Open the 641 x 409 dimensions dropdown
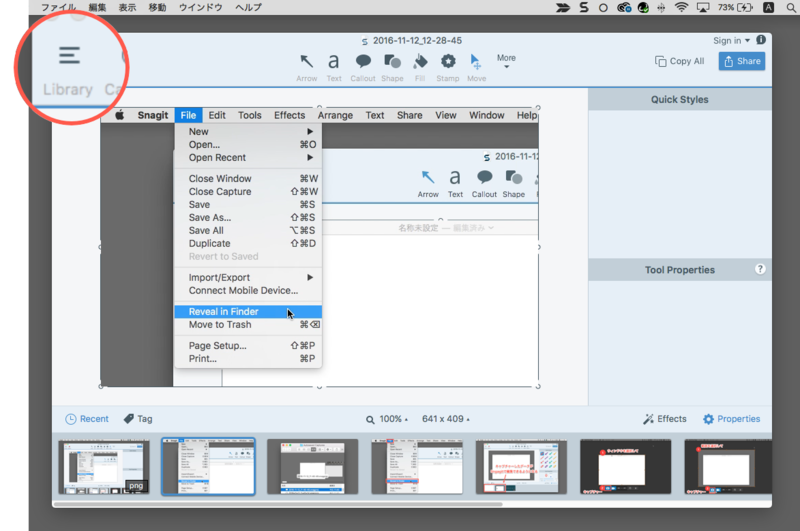 pyautogui.click(x=446, y=419)
